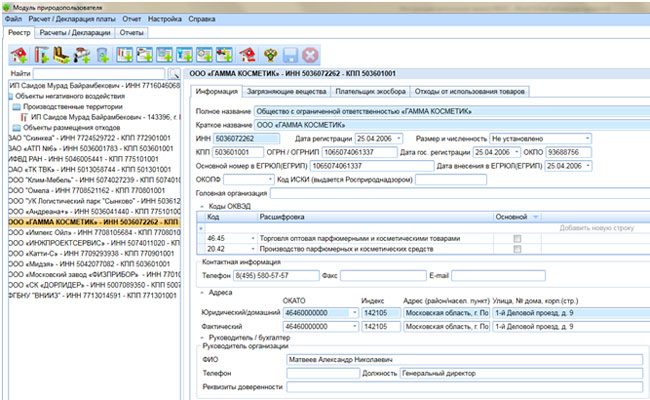Click the third blue-framed add icon
Screen dimensions: 650x400
tap(165, 55)
